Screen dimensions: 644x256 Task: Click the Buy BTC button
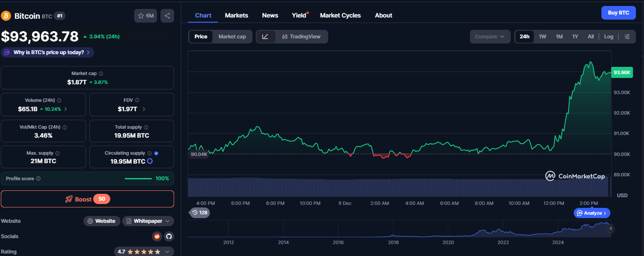pos(618,12)
